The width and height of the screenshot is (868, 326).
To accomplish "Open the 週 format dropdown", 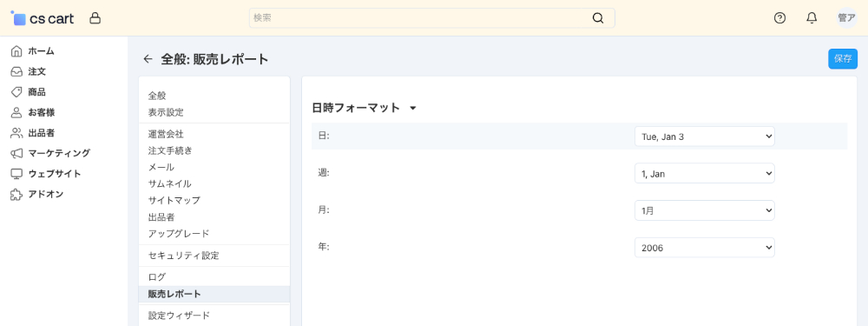I will coord(704,174).
